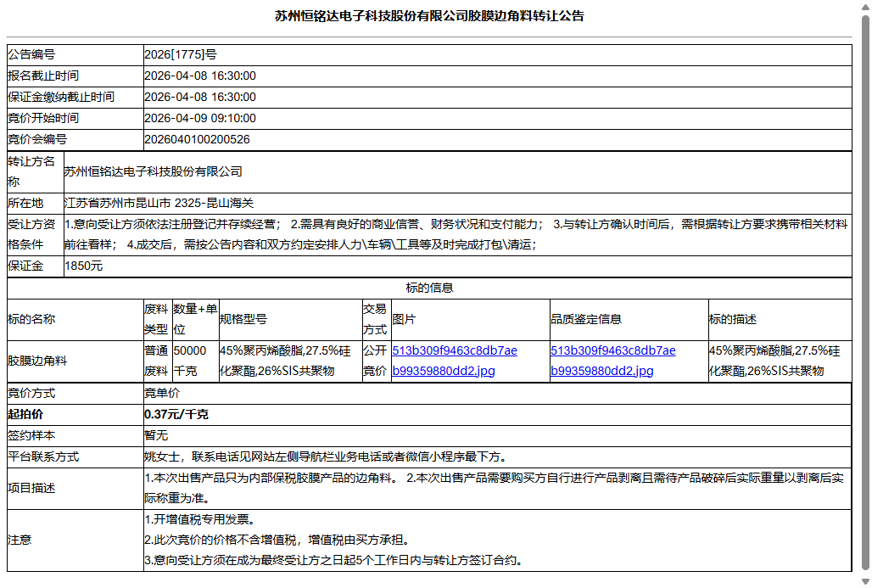
Task: Open image link under 图片 column
Action: 455,361
